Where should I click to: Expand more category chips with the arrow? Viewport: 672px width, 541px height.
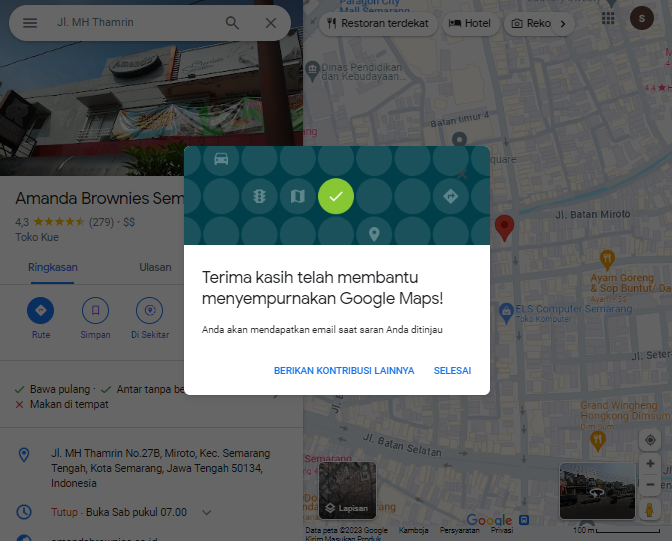tap(563, 24)
